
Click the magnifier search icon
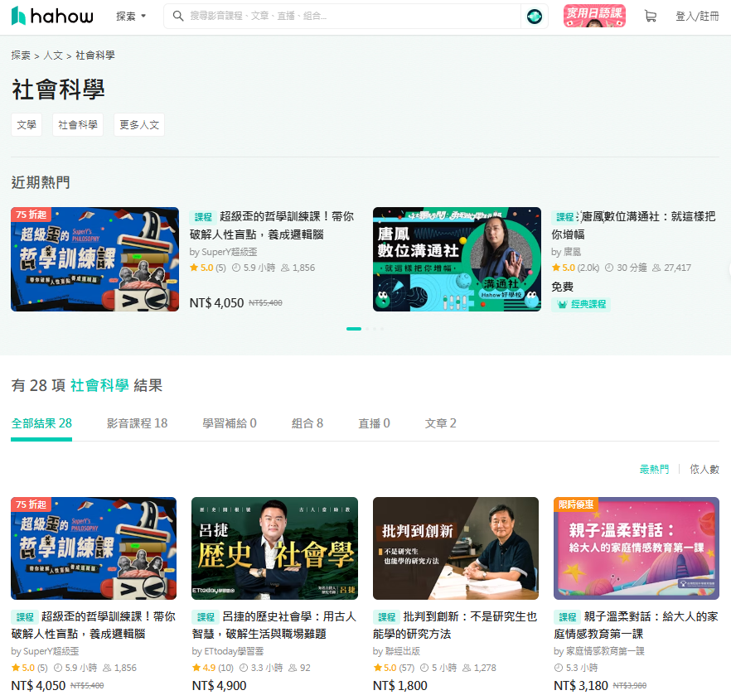click(177, 16)
